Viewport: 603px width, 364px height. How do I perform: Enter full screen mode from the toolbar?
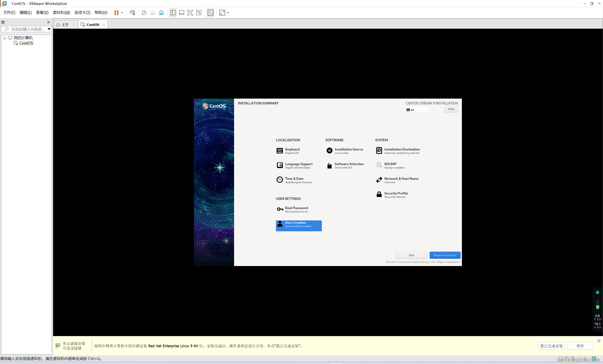tap(190, 13)
